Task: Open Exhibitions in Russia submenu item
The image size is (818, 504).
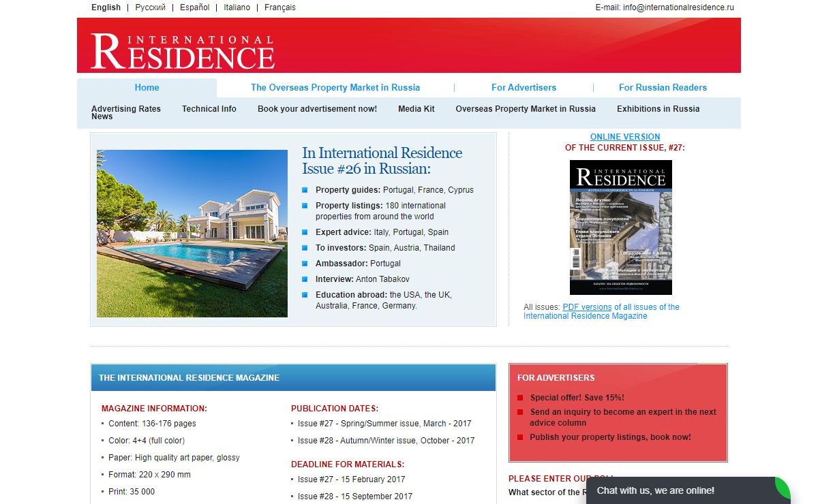Action: pyautogui.click(x=658, y=108)
